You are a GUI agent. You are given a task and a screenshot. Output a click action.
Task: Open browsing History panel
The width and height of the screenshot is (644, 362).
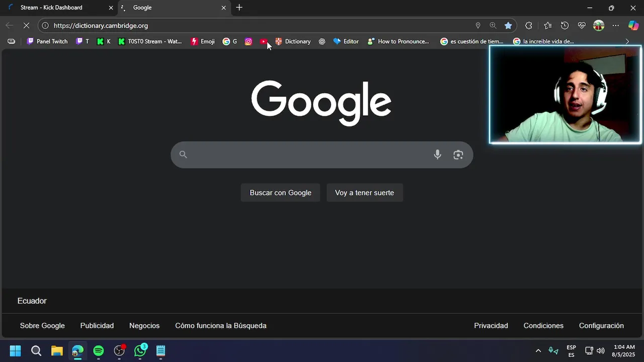tap(565, 26)
